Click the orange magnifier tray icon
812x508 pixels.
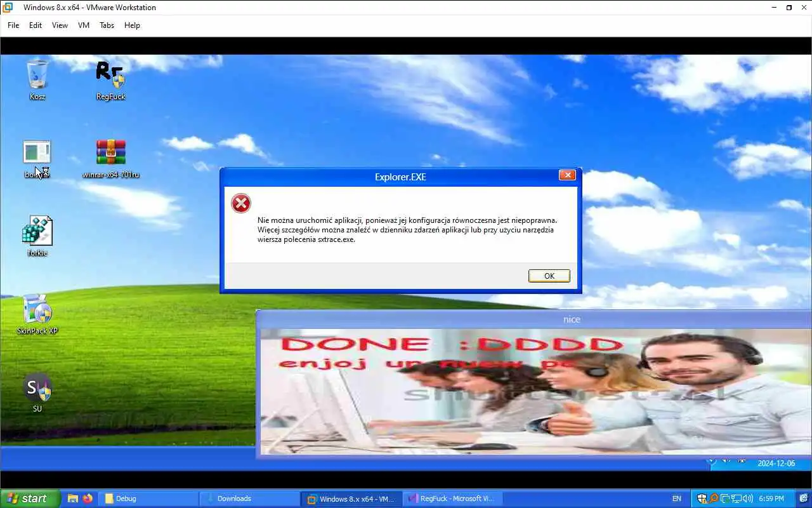(x=714, y=498)
